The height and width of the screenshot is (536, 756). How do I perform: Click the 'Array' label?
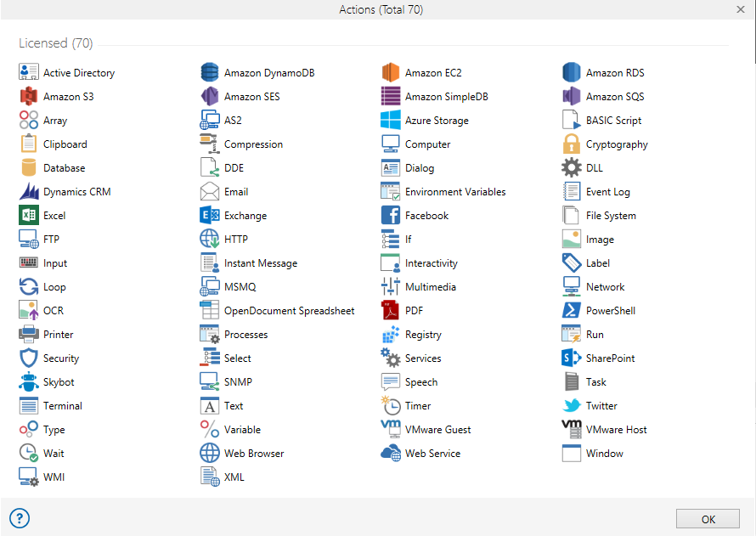coord(55,121)
